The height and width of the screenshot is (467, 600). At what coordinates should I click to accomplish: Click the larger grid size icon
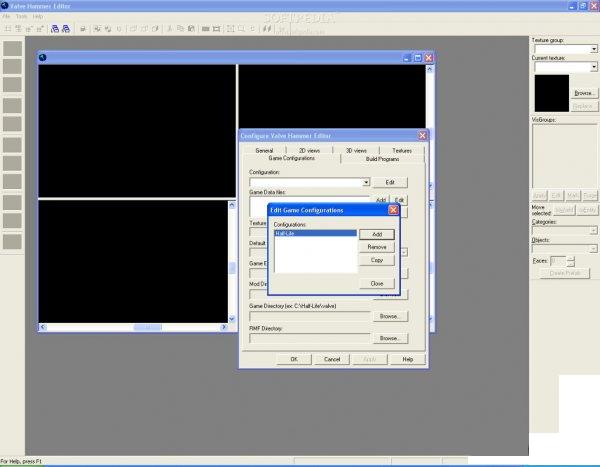40,29
